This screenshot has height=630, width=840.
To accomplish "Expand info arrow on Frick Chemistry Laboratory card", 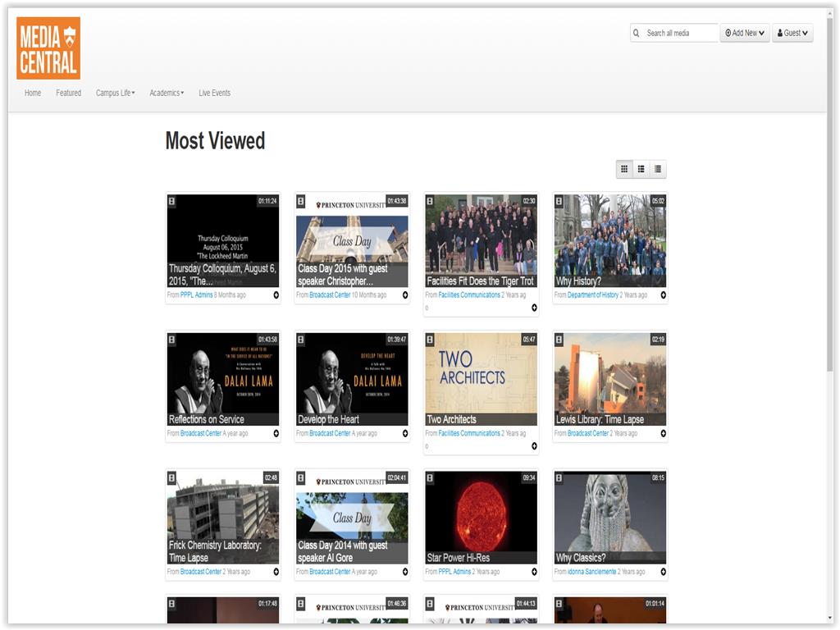I will click(276, 572).
